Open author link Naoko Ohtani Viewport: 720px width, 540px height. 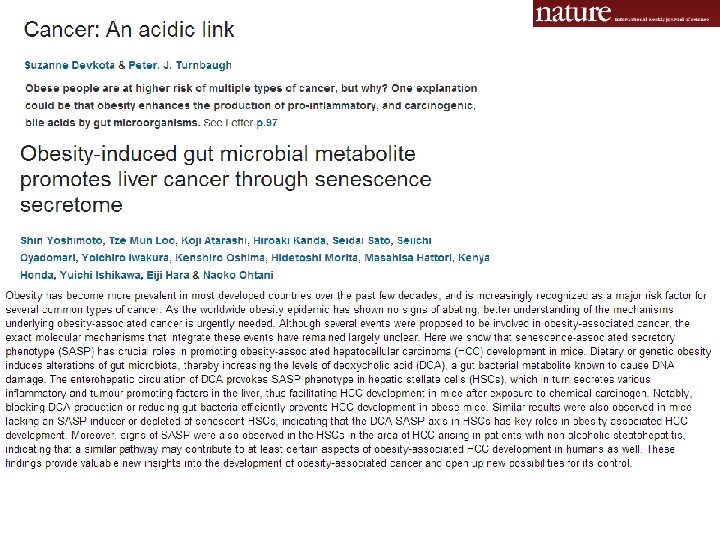click(x=238, y=275)
